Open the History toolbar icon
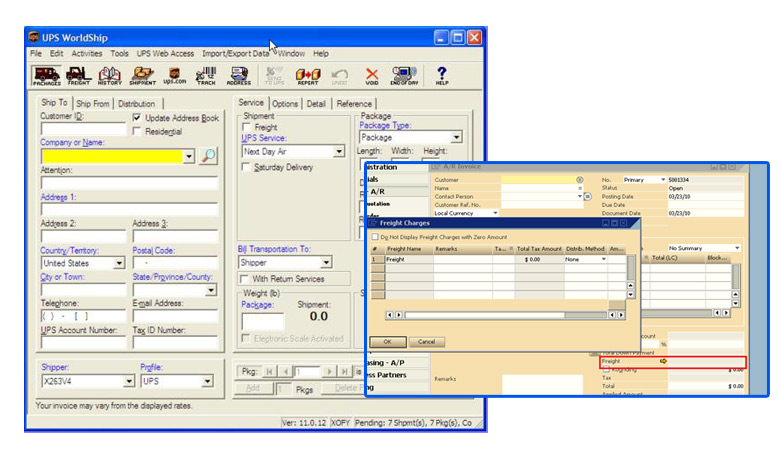The width and height of the screenshot is (780, 465). (x=110, y=76)
